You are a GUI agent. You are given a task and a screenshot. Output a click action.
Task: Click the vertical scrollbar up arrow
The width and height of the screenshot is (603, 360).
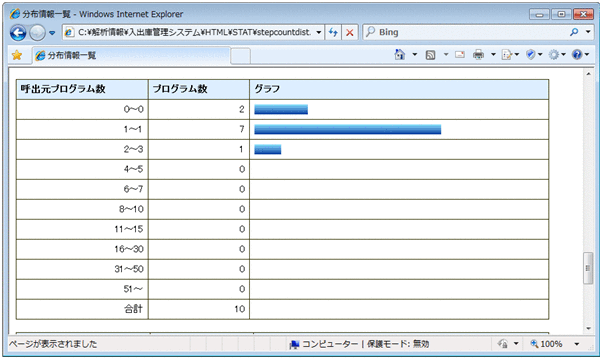tap(588, 73)
